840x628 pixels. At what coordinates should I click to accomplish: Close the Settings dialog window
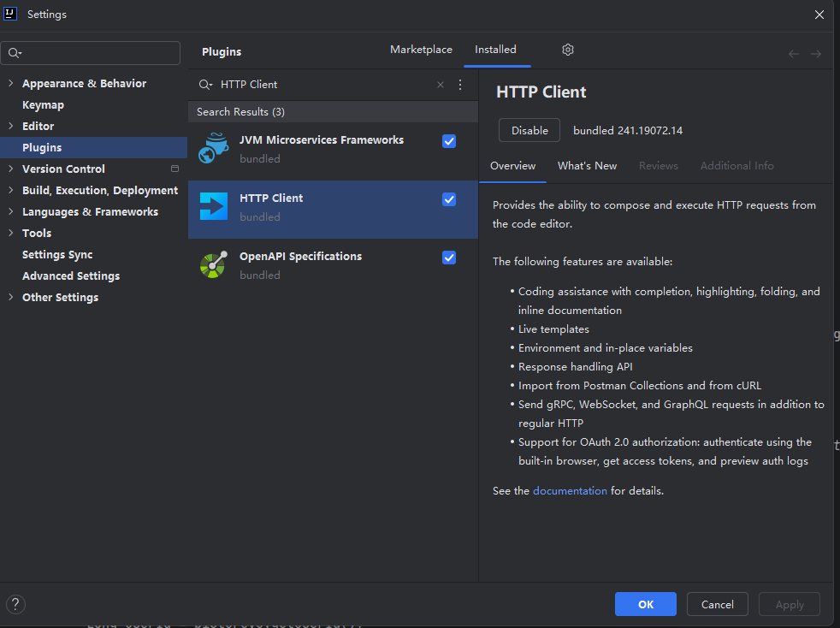[x=819, y=15]
